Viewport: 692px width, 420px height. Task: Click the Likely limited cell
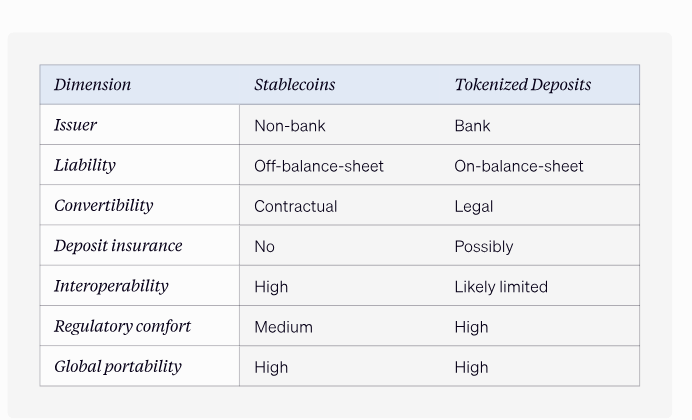tap(501, 286)
